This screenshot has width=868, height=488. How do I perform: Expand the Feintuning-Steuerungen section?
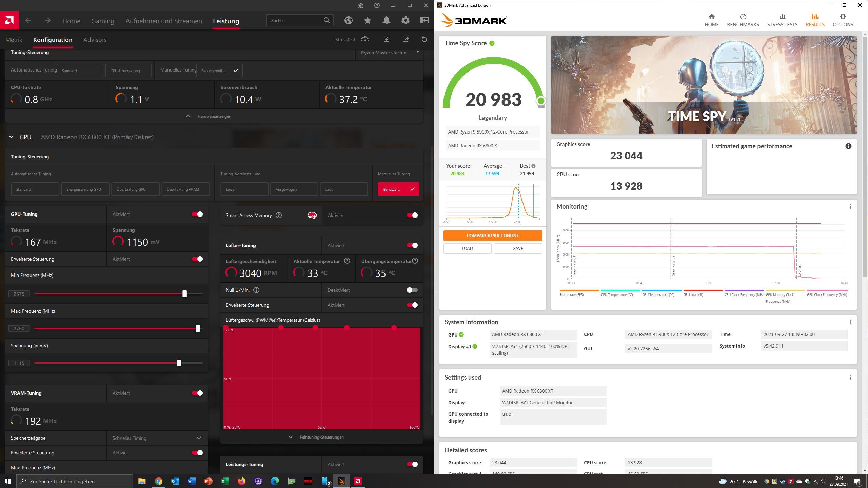point(321,437)
